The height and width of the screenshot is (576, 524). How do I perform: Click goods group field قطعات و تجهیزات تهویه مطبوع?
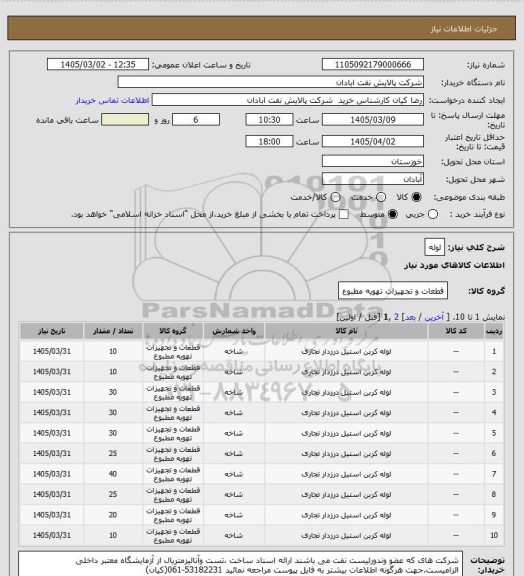[x=393, y=291]
